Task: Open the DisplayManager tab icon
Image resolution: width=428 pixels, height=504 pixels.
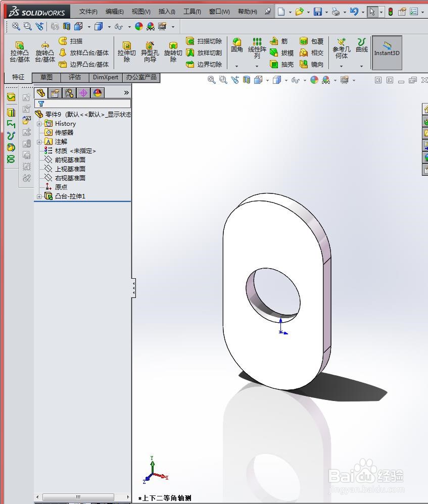Action: 98,93
